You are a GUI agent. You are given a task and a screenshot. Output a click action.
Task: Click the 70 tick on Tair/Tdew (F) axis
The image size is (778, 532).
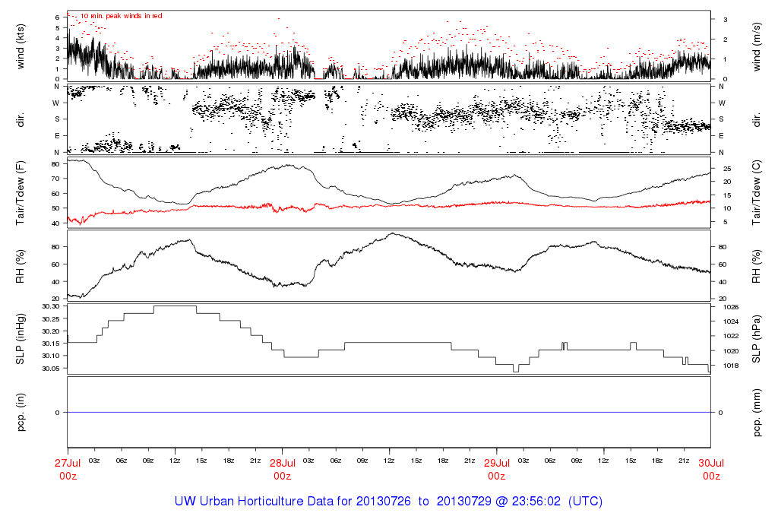tap(55, 179)
